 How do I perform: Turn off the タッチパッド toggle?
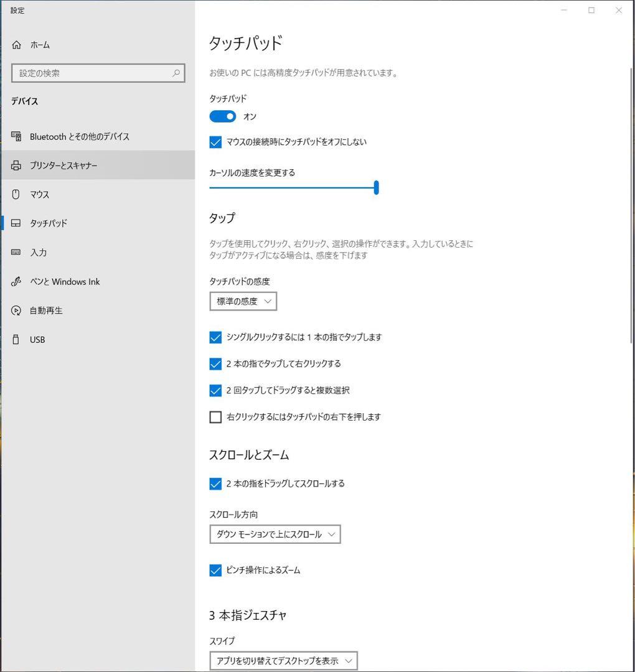click(x=222, y=116)
